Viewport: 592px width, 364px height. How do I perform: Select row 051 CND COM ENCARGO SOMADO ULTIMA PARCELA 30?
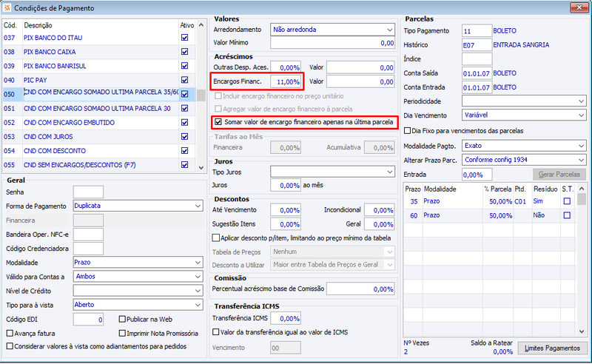click(x=98, y=108)
